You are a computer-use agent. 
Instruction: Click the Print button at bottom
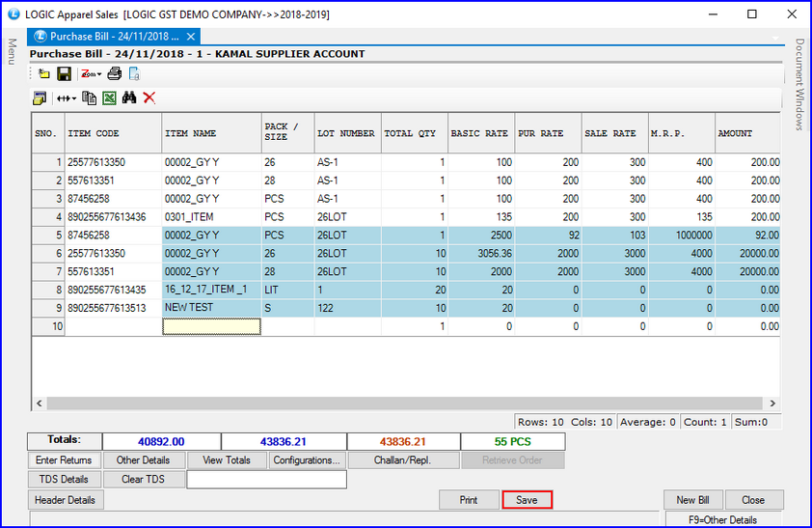469,500
